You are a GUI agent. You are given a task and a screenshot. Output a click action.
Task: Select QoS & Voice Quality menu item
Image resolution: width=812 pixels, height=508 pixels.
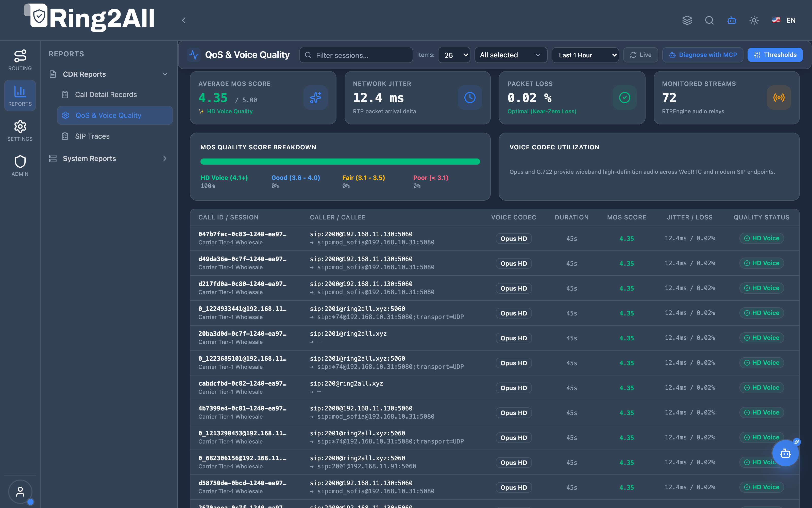(115, 115)
